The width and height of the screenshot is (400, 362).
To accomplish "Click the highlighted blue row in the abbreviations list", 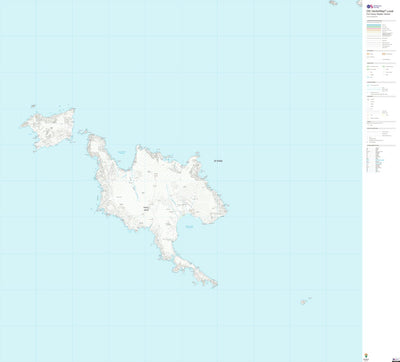I will 379,160.
